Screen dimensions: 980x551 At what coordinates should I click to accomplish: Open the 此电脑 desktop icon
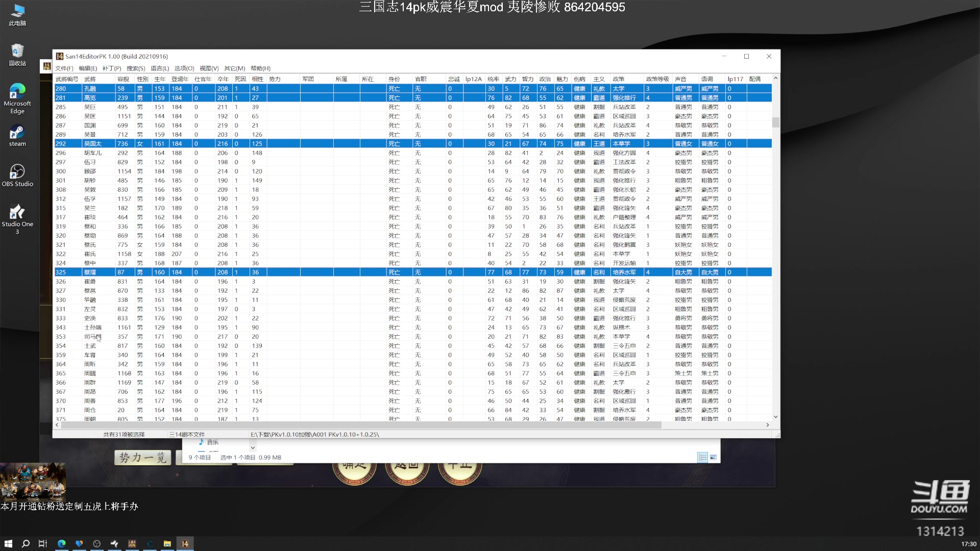[17, 15]
